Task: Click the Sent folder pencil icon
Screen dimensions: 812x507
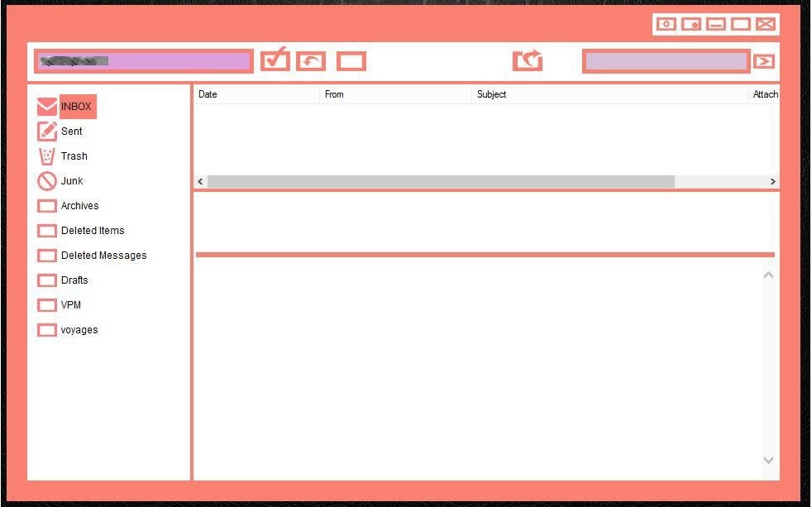Action: pyautogui.click(x=46, y=131)
